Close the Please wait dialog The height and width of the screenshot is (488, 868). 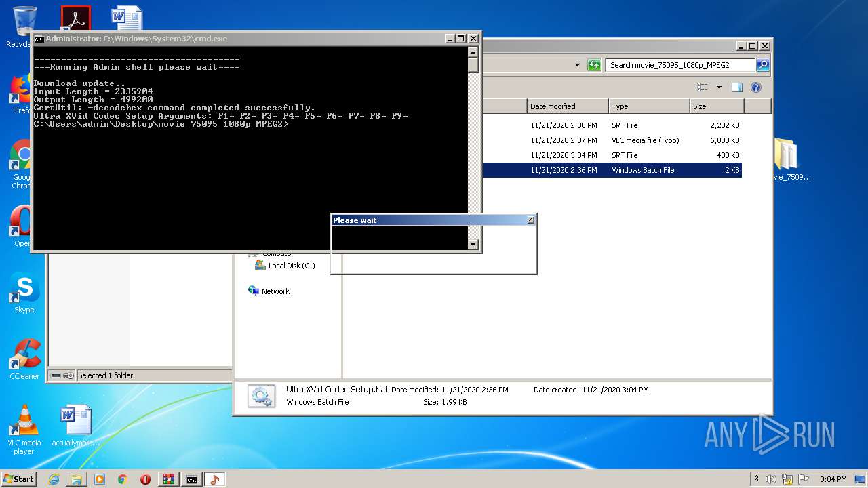tap(530, 220)
